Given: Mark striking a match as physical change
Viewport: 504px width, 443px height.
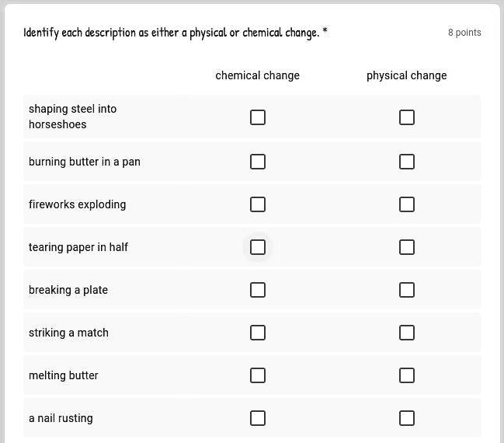Looking at the screenshot, I should coord(407,333).
